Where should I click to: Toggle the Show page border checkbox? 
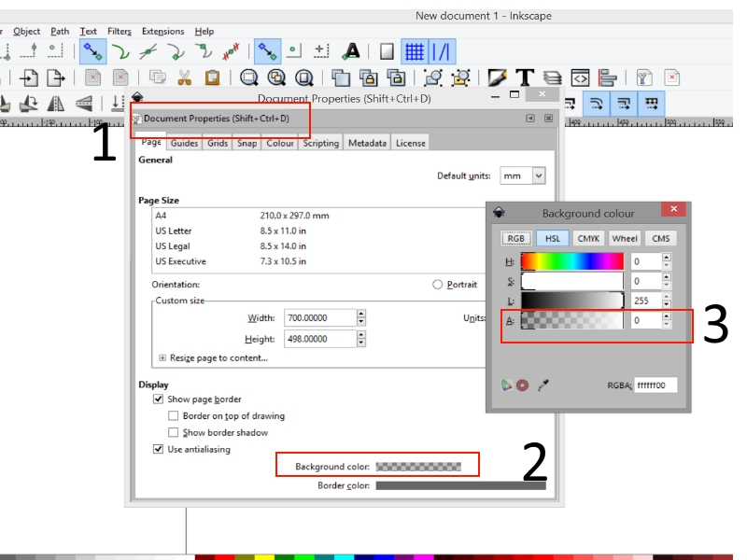click(158, 399)
